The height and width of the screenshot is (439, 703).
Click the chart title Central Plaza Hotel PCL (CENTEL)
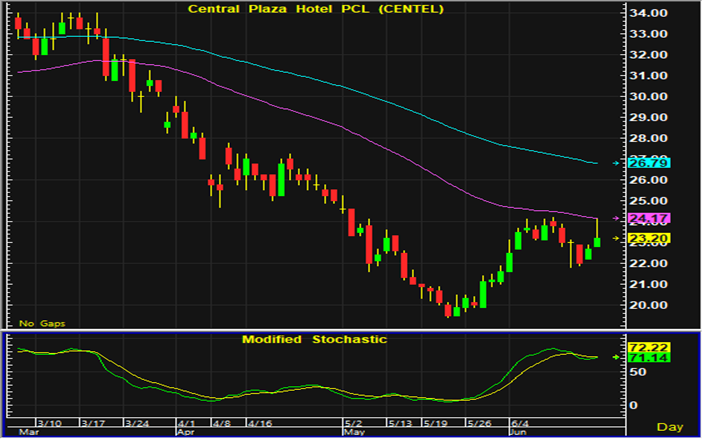[316, 9]
